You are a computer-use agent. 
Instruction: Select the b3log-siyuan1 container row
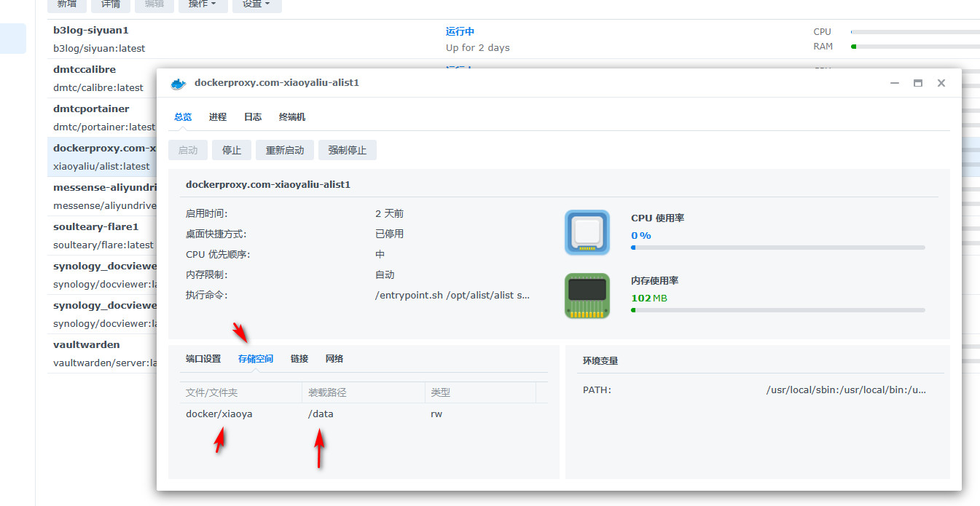(514, 39)
